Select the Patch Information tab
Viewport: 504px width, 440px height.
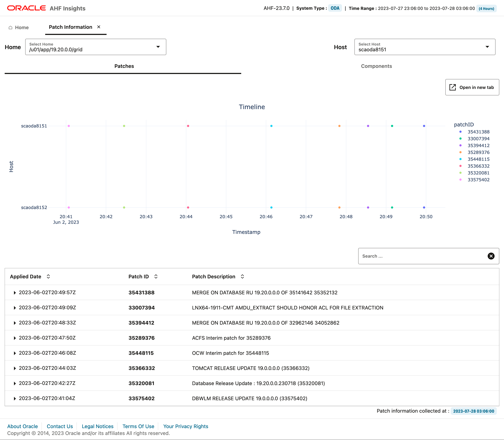[x=70, y=27]
